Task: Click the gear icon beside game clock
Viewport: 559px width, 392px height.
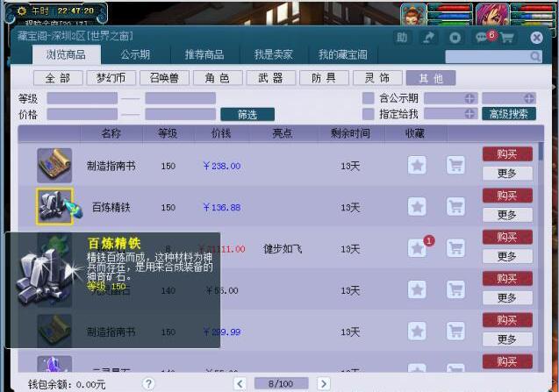Action: 22,11
